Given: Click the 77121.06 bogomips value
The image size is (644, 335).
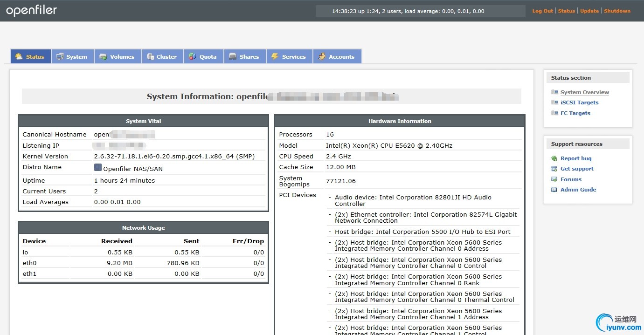Looking at the screenshot, I should click(x=341, y=181).
